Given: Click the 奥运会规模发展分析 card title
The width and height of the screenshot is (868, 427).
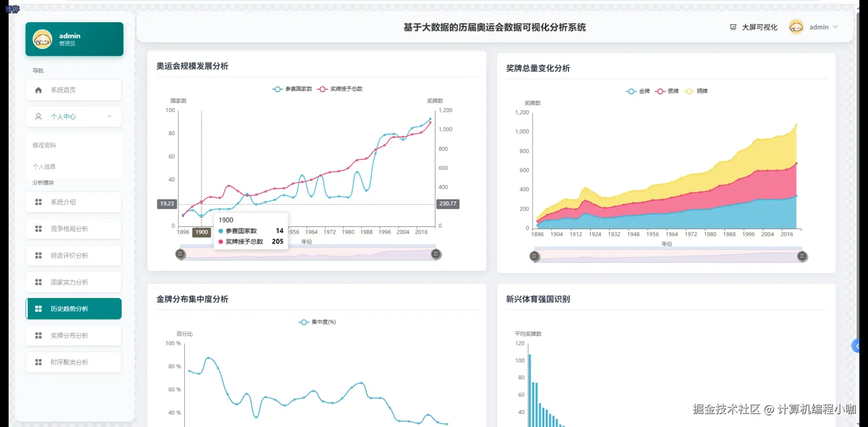Looking at the screenshot, I should [192, 66].
